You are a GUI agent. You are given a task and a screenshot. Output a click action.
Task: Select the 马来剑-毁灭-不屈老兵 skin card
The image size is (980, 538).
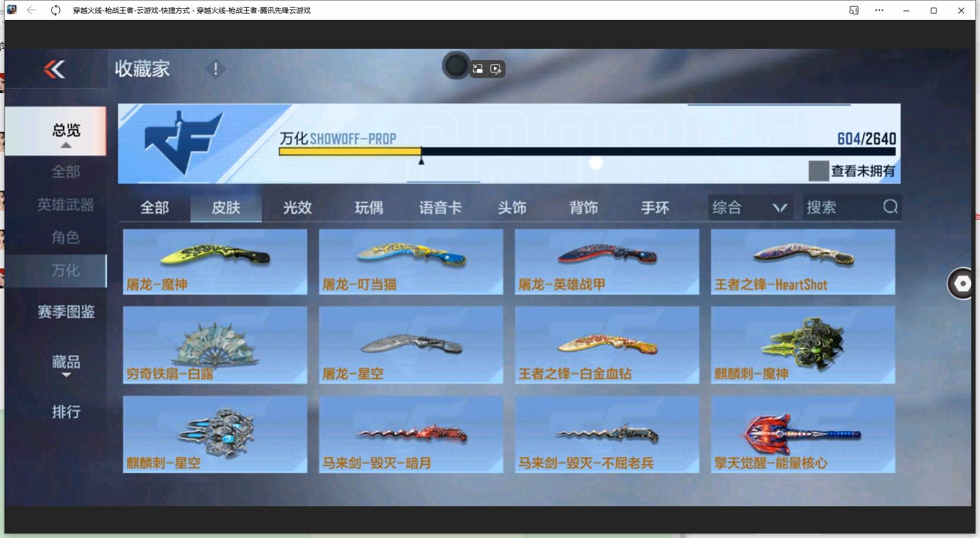click(x=607, y=434)
